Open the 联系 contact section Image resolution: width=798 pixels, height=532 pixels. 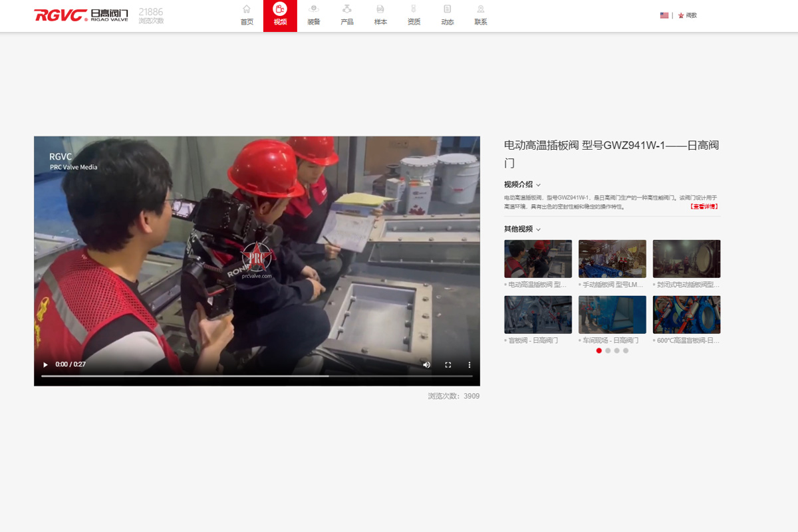pyautogui.click(x=481, y=15)
